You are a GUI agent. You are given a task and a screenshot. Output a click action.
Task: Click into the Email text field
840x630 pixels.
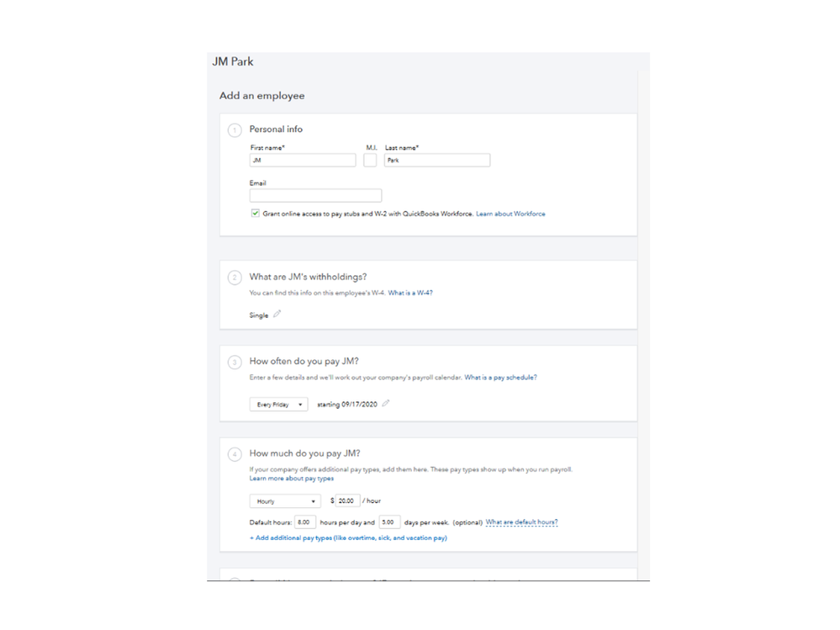[x=315, y=195]
